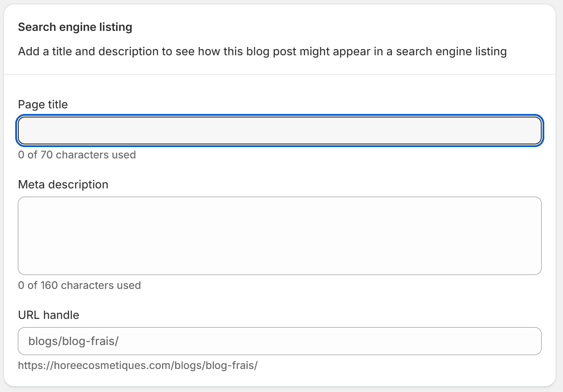Viewport: 563px width, 392px height.
Task: Place cursor after the blogs/blog-frais/ prefix
Action: pos(305,341)
